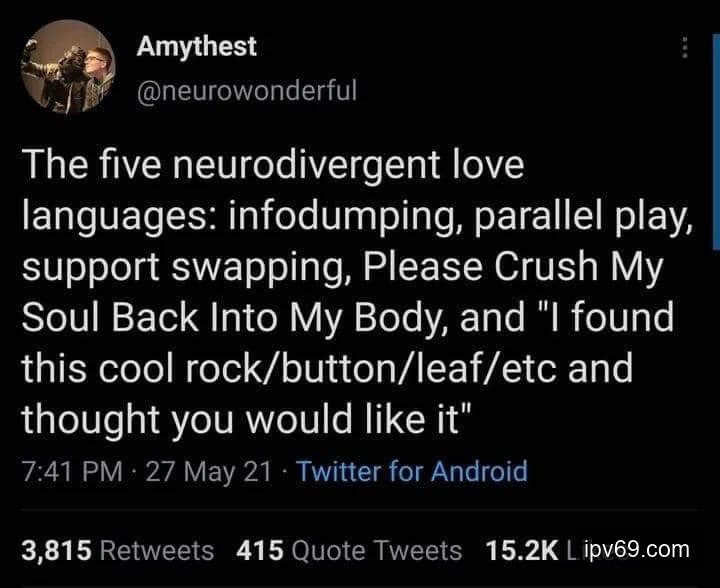Select the phrase parallel play

pyautogui.click(x=583, y=216)
